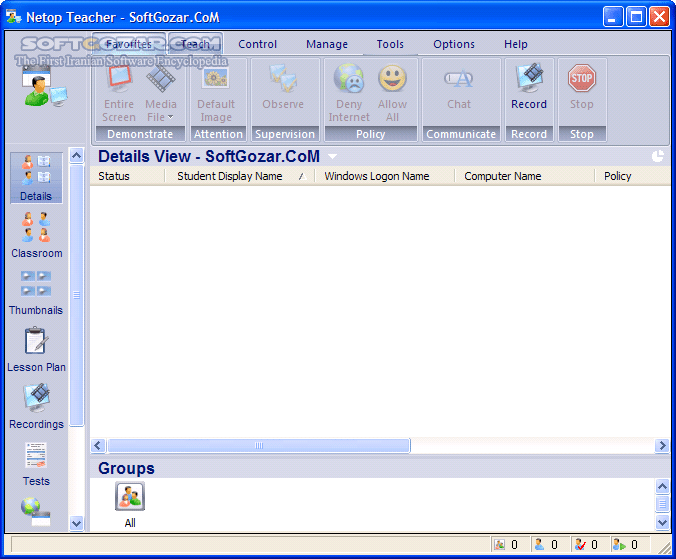Click the Default Image attention icon
The width and height of the screenshot is (676, 559).
[216, 79]
